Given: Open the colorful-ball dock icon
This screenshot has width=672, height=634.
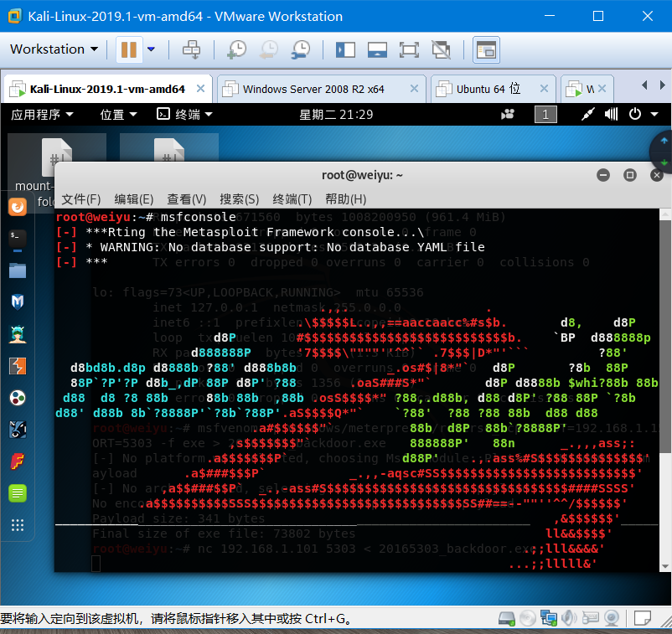Looking at the screenshot, I should (x=18, y=398).
